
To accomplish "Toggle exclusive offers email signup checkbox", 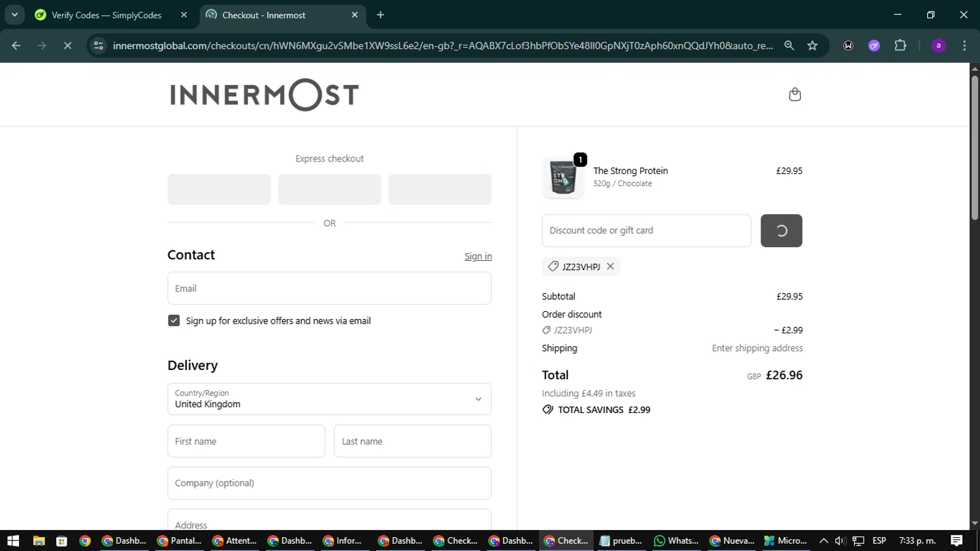I will [x=174, y=320].
